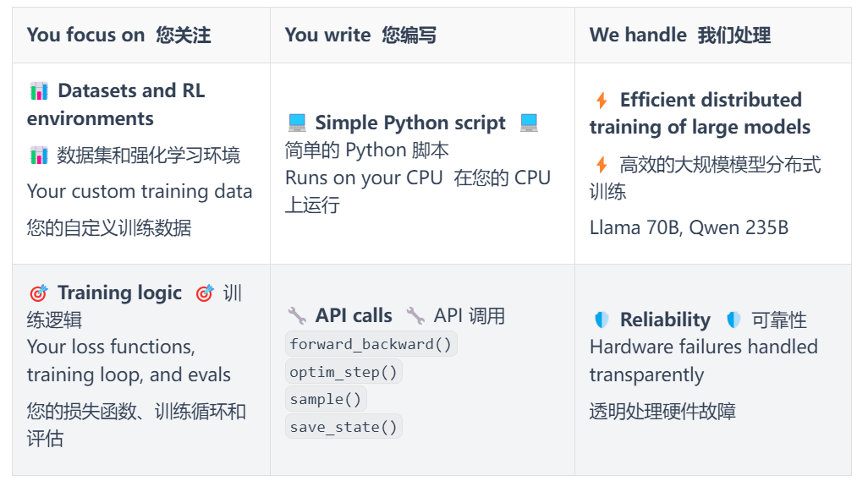Click the shield icon before 'Reliability'
The height and width of the screenshot is (481, 868).
602,320
